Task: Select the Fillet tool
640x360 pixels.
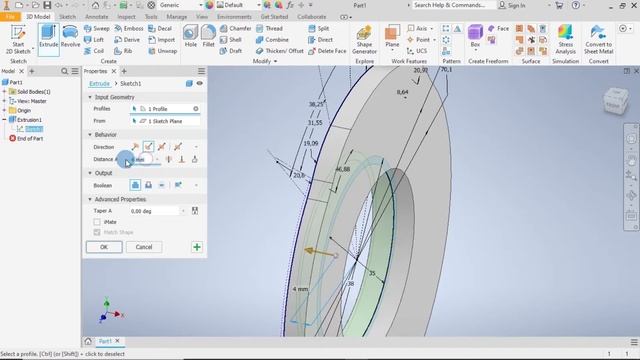Action: coord(208,36)
